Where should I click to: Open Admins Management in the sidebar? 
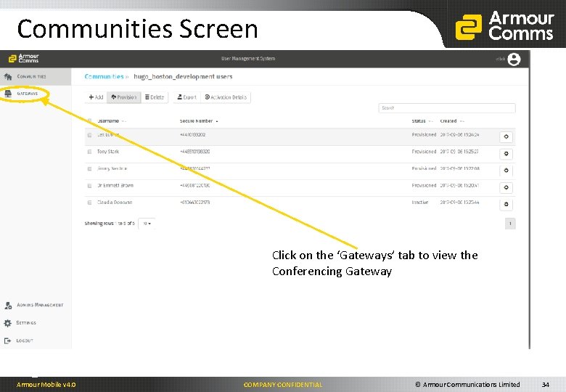[x=36, y=306]
